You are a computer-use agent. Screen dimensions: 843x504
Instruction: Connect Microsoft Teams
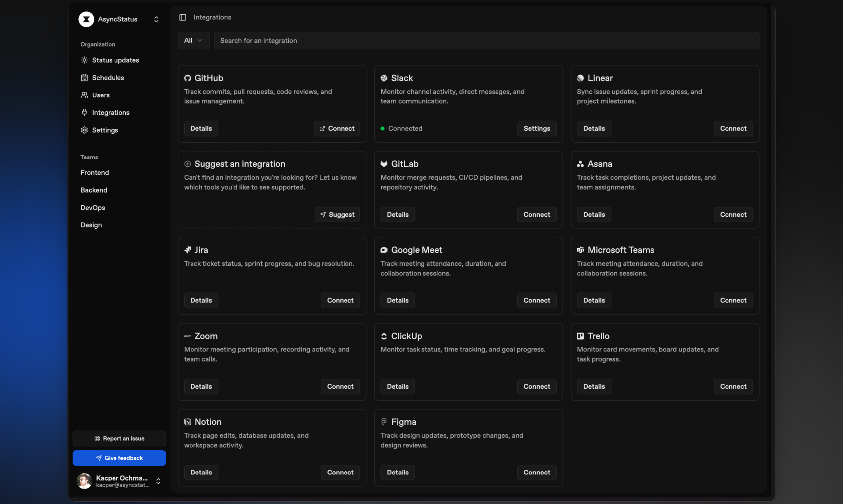pos(733,300)
